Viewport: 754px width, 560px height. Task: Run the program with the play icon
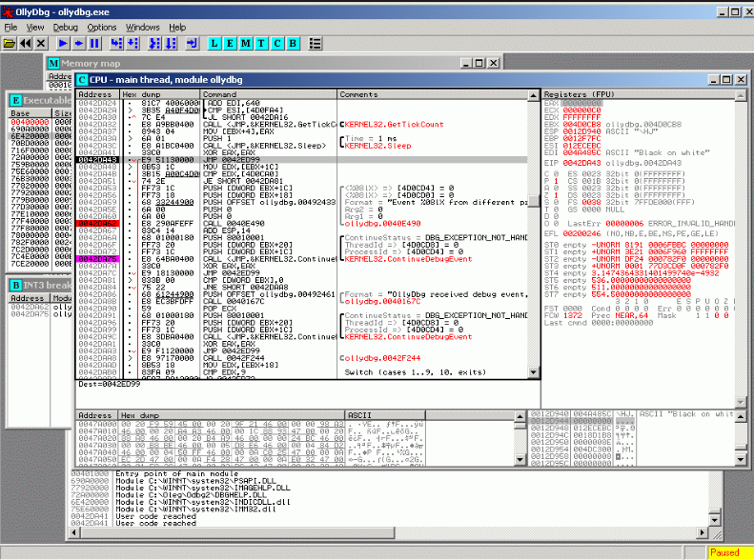pyautogui.click(x=63, y=44)
